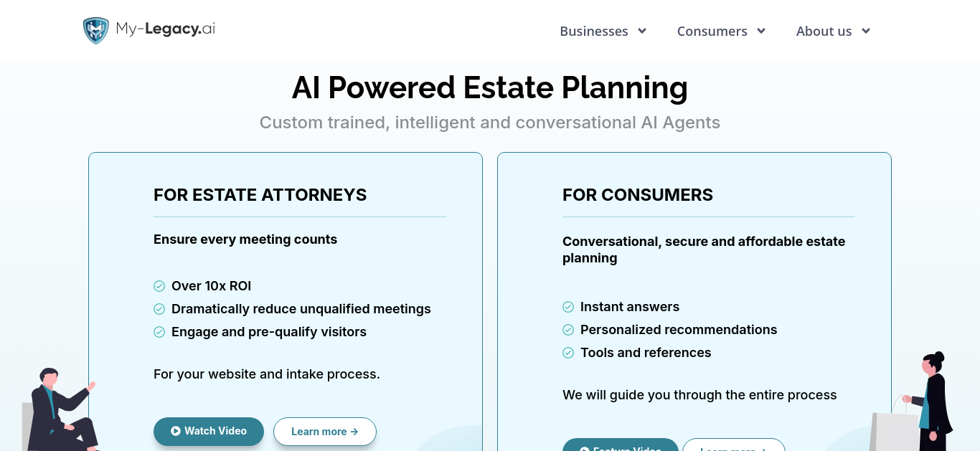
Task: Click Learn more in the Consumers card
Action: tap(734, 445)
